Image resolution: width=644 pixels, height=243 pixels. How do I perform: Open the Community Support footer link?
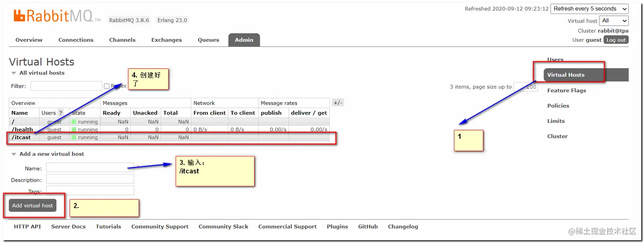(x=160, y=227)
